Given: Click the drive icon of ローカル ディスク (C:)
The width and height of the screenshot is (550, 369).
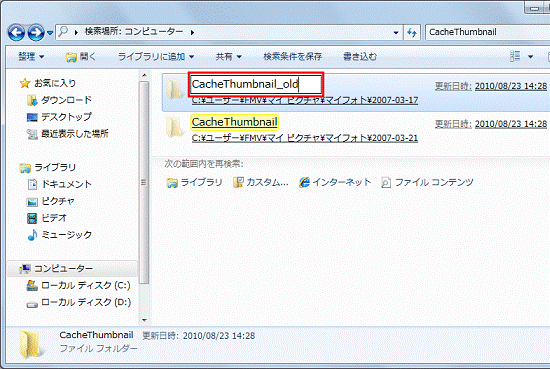Looking at the screenshot, I should tap(32, 285).
